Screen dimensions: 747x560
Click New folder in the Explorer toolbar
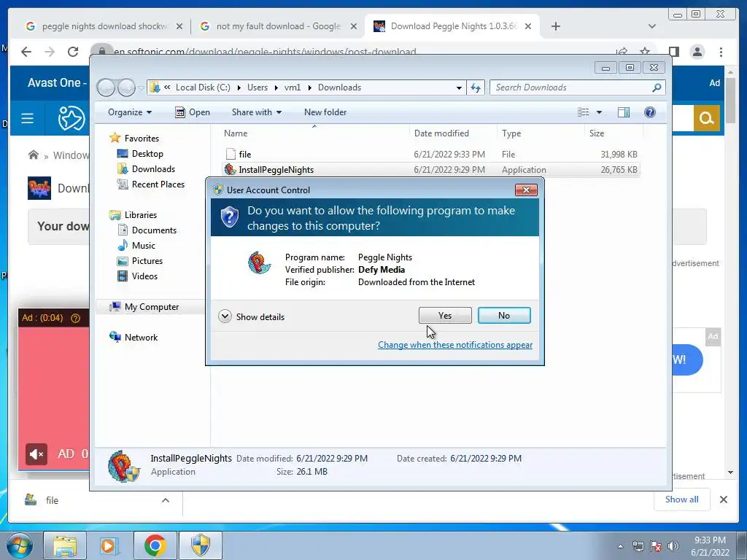tap(325, 112)
